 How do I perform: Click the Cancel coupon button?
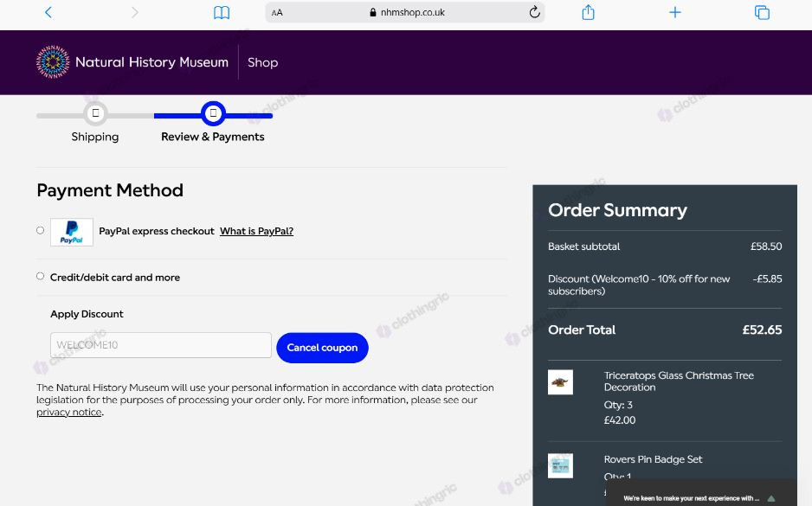pos(322,348)
